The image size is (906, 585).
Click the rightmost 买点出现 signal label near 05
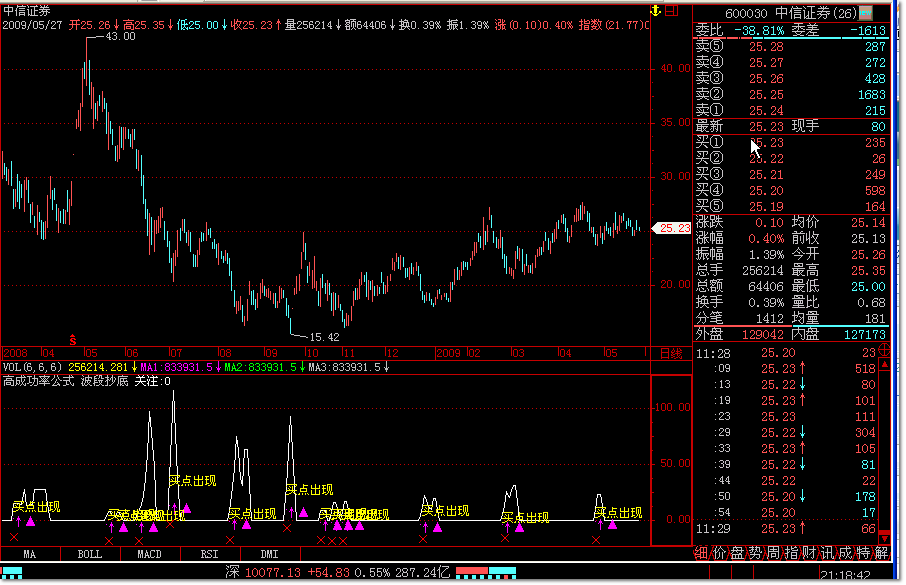point(618,513)
